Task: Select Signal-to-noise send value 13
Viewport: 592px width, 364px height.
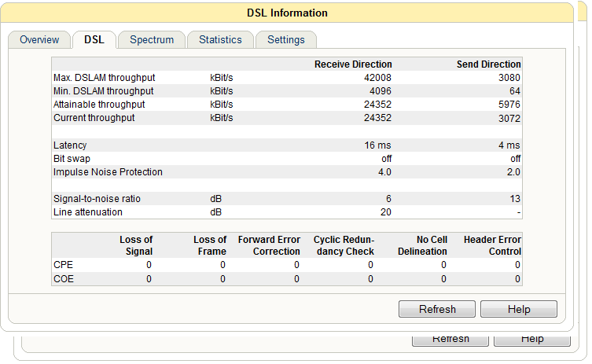Action: click(515, 199)
